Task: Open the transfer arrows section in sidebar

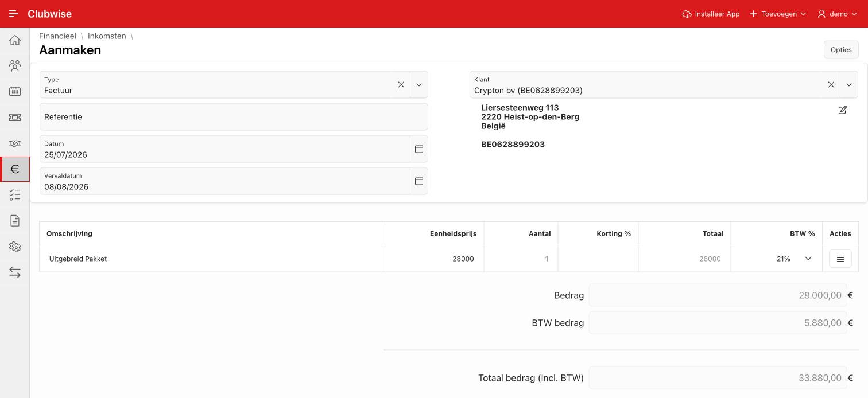Action: click(15, 272)
